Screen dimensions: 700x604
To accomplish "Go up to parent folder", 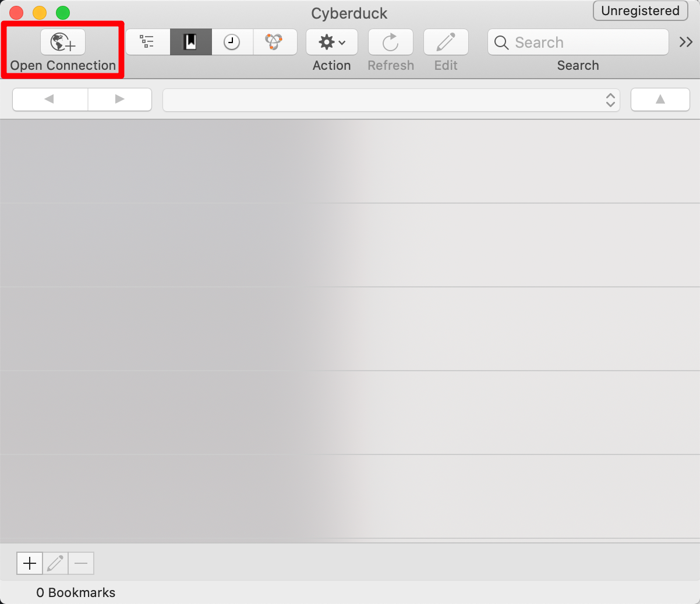I will tap(660, 99).
